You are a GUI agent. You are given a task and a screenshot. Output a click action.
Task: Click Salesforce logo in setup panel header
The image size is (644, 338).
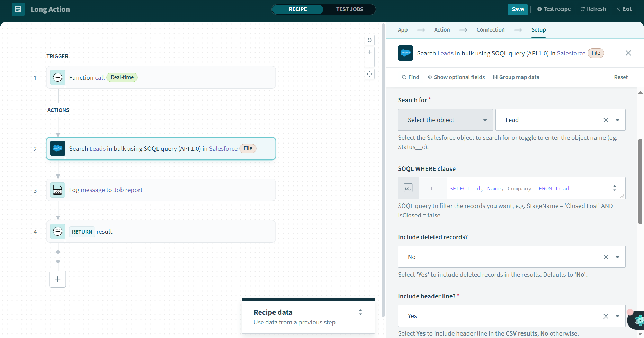[x=405, y=53]
